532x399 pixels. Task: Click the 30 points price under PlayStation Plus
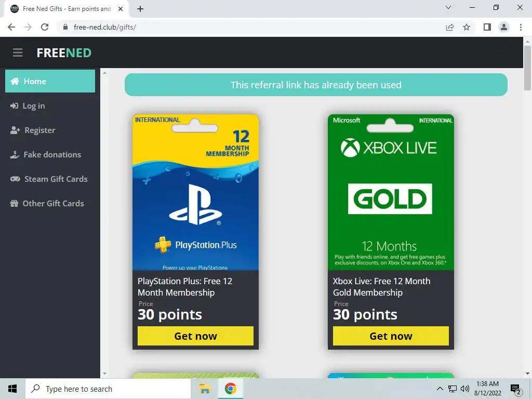click(170, 314)
